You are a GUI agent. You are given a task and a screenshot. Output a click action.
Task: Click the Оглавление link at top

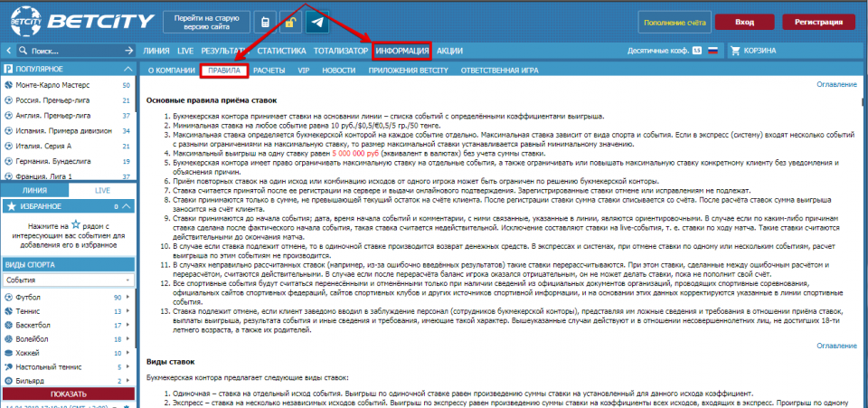point(835,84)
